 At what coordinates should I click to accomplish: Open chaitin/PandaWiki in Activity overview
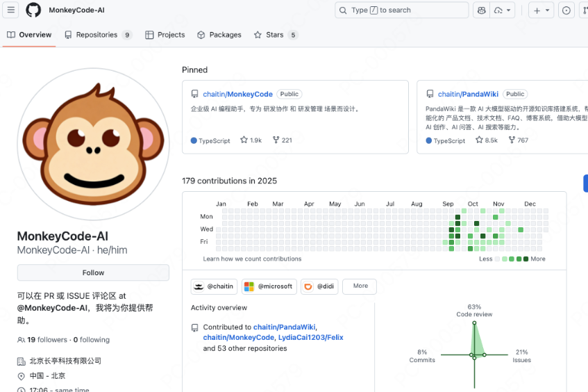(x=285, y=327)
